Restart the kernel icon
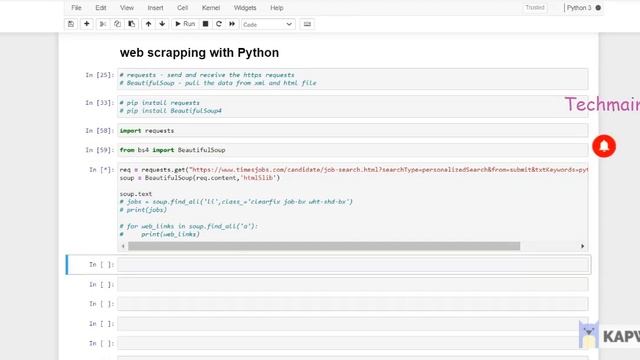 tap(219, 24)
